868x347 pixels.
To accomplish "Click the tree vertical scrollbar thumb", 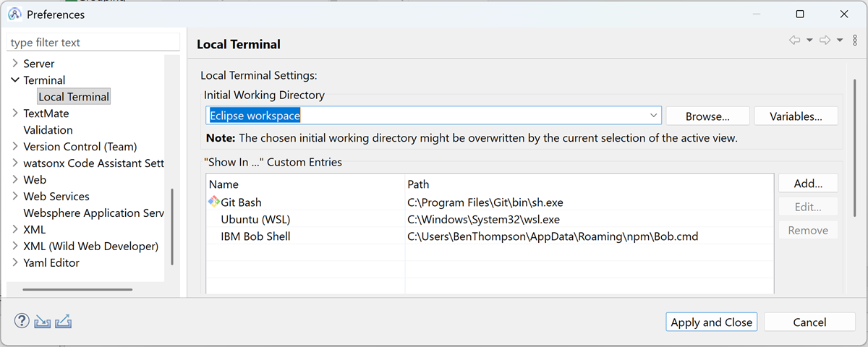I will (x=172, y=227).
